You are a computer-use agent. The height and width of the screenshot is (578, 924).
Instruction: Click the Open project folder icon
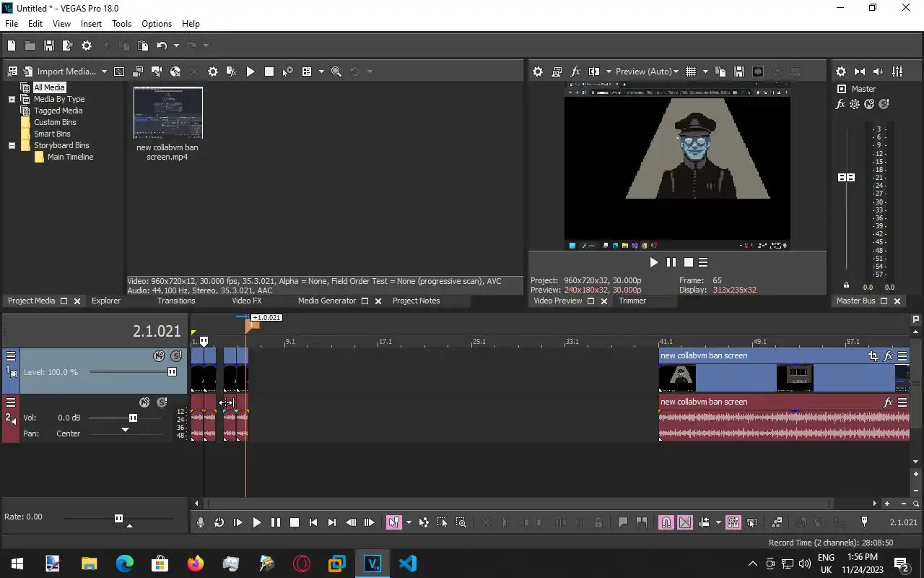coord(30,46)
